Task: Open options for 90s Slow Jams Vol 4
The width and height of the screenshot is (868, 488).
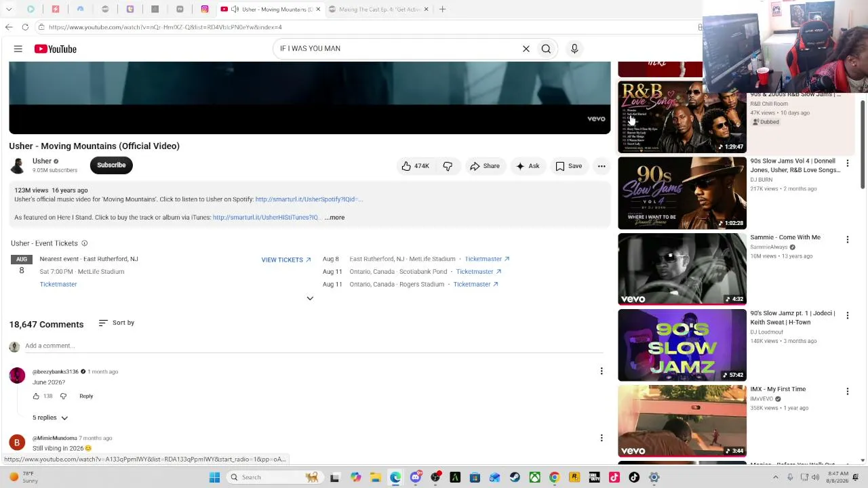Action: point(847,163)
